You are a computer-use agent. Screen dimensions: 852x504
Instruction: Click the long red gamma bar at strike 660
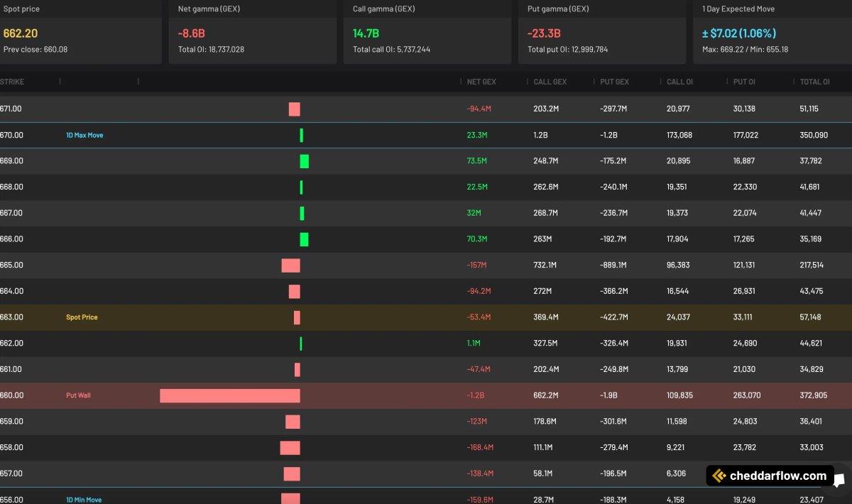point(230,395)
